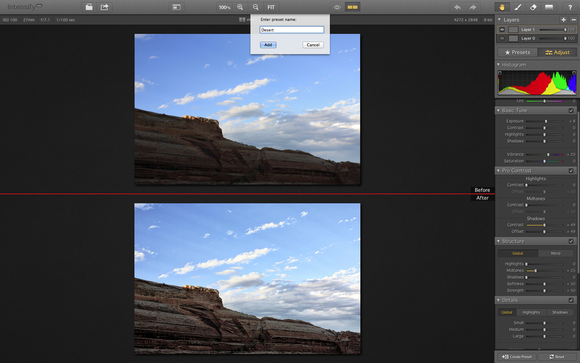
Task: Click the zoom out magnifier icon
Action: coord(256,7)
